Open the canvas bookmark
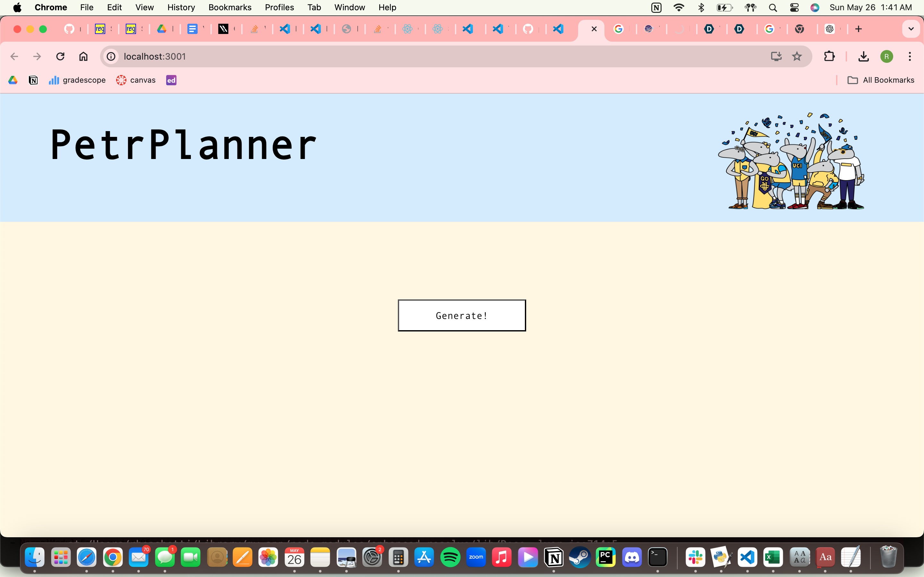This screenshot has width=924, height=577. [x=136, y=80]
